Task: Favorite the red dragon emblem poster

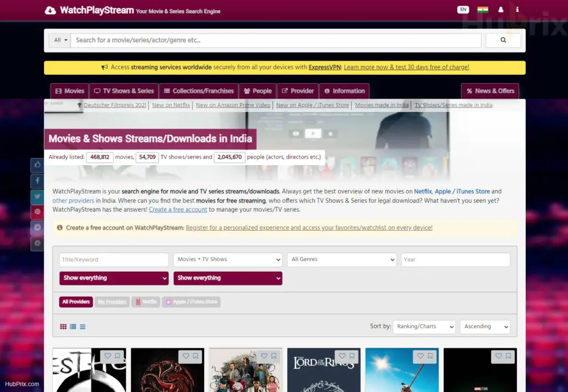Action: coord(186,356)
